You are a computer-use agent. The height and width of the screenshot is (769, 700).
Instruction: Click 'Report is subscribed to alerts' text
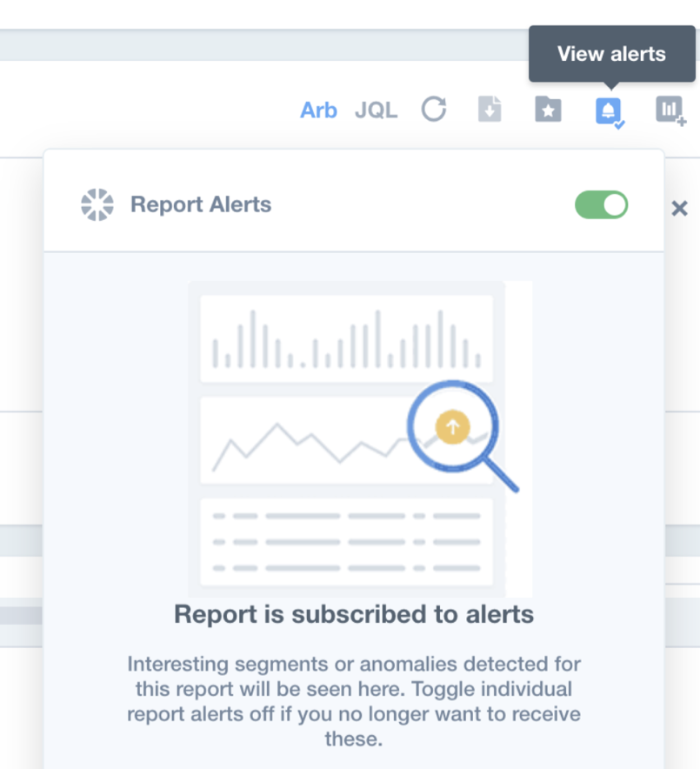354,614
